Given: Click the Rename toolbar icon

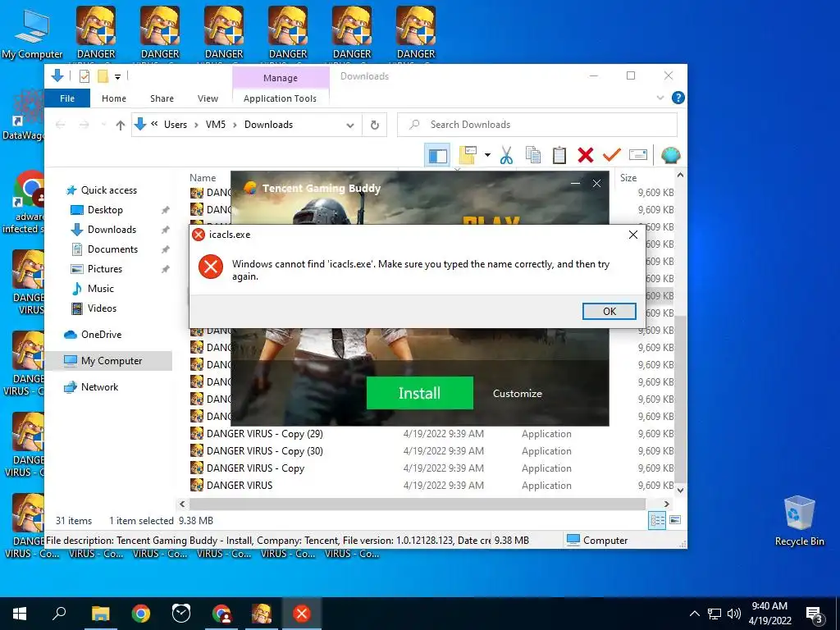Looking at the screenshot, I should [x=638, y=155].
